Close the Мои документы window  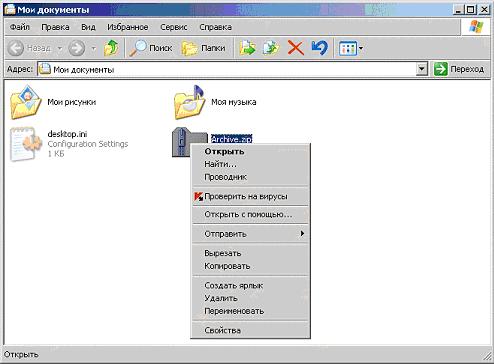(x=484, y=10)
